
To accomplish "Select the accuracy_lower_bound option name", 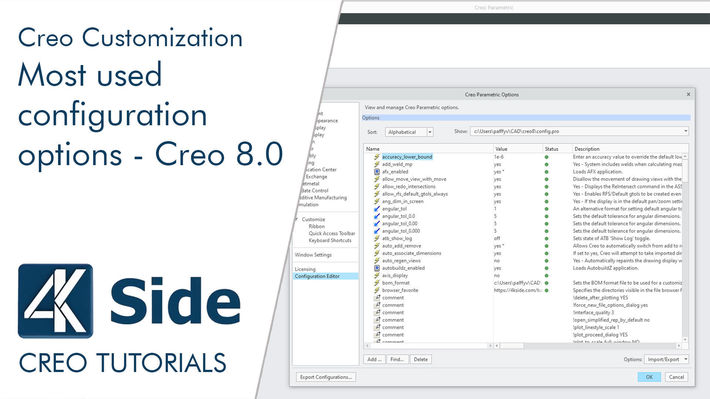I will point(407,157).
